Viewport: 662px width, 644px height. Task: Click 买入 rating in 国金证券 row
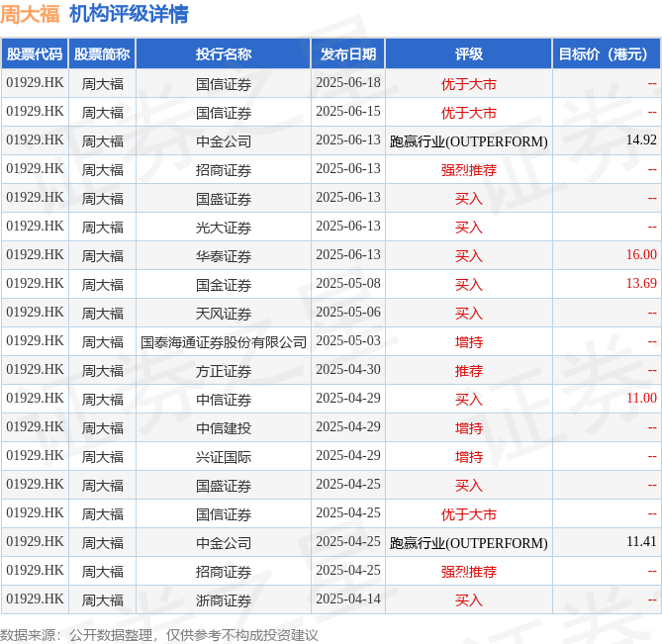coord(469,285)
